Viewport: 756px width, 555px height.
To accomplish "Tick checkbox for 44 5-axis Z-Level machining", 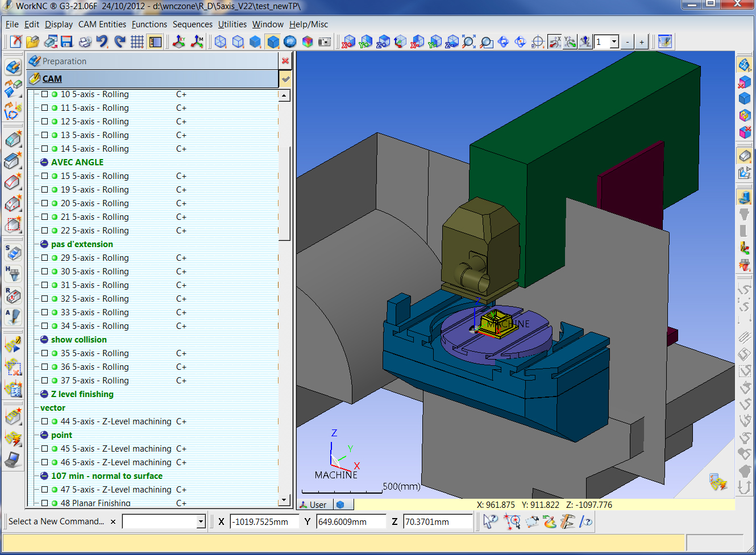I will click(44, 422).
